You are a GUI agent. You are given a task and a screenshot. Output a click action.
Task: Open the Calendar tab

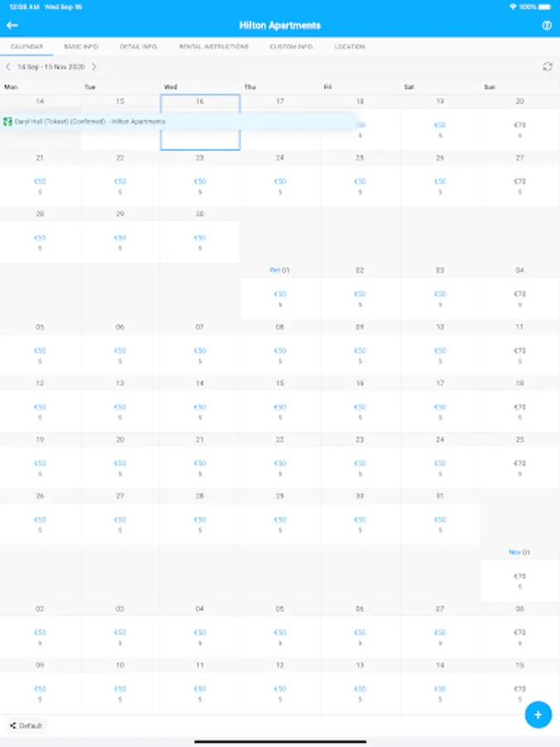(x=27, y=46)
